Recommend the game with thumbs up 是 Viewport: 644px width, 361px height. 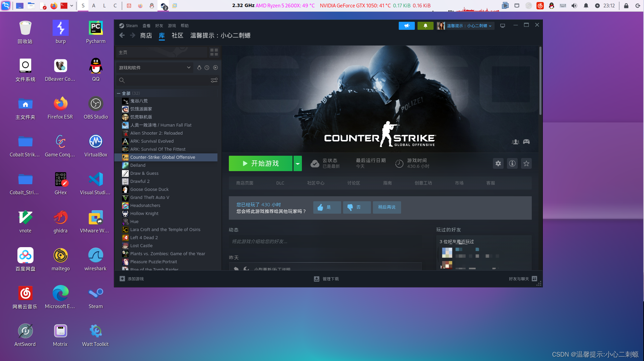[327, 207]
